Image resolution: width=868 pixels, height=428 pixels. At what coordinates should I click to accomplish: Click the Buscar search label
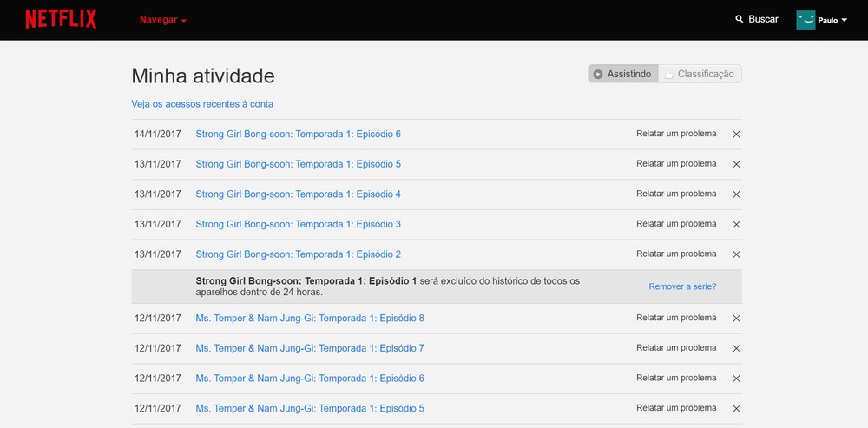click(x=763, y=19)
